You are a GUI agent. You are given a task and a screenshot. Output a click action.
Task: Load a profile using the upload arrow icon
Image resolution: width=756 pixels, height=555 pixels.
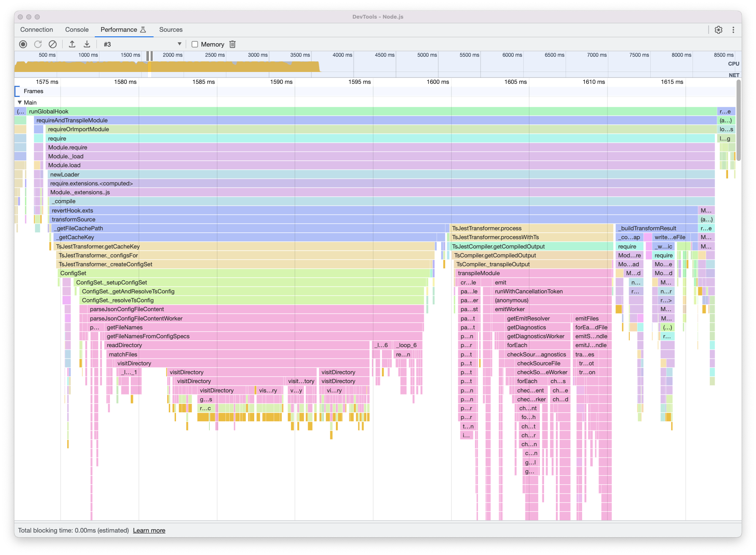coord(72,44)
